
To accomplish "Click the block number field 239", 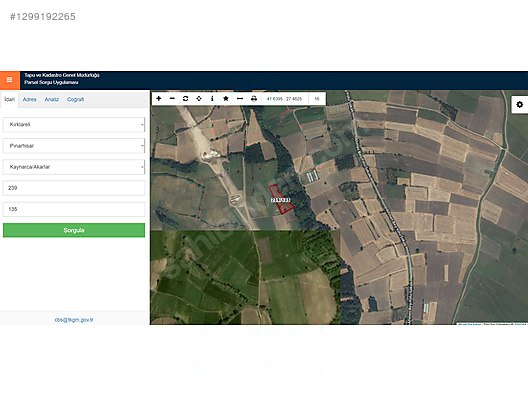I will click(x=74, y=188).
